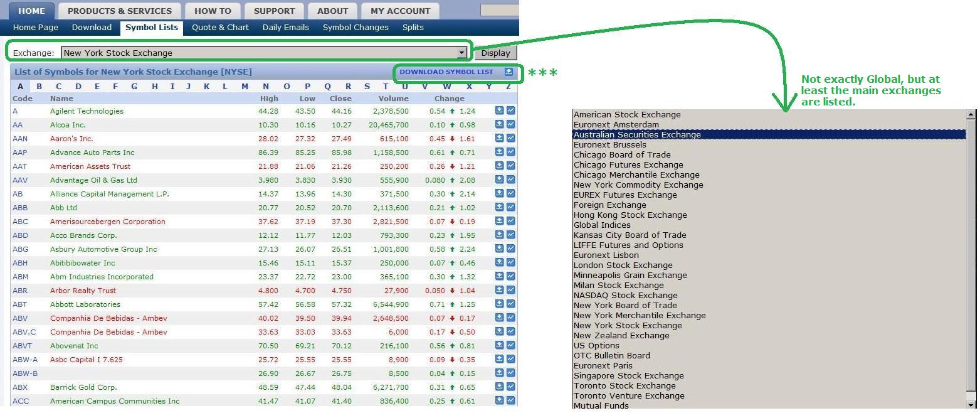Image resolution: width=980 pixels, height=413 pixels.
Task: Choose NASDAQ Stock Exchange from the exchange list
Action: (625, 295)
